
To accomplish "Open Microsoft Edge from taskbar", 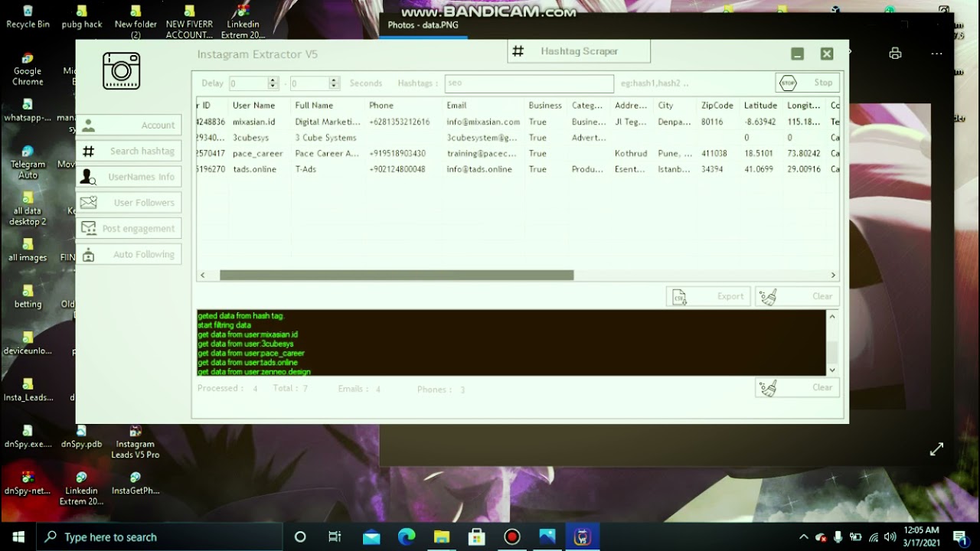I will (x=407, y=537).
